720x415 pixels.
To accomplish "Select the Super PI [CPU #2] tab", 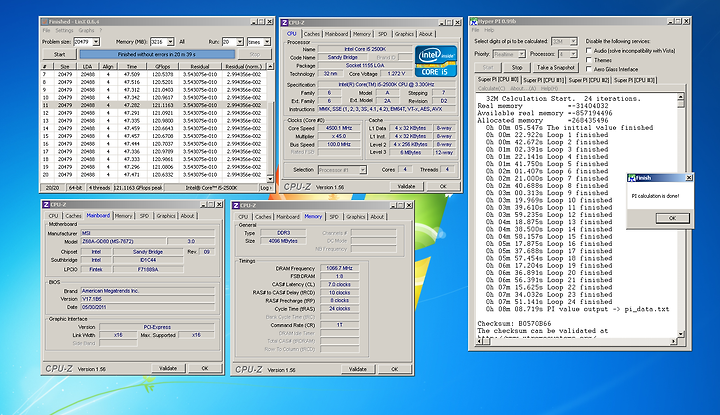I will (589, 80).
